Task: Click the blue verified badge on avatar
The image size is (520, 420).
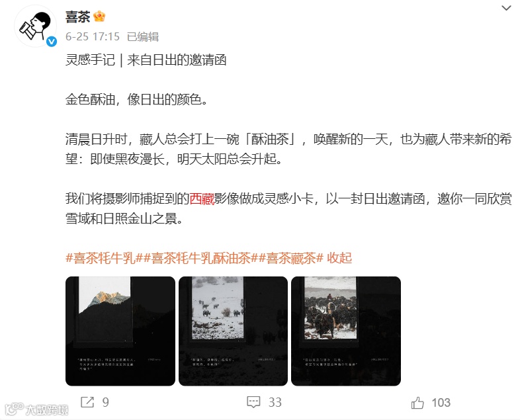Action: [52, 42]
